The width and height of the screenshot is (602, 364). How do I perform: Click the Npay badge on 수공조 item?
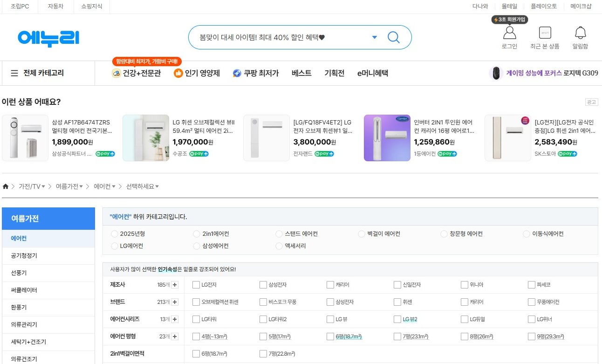199,154
